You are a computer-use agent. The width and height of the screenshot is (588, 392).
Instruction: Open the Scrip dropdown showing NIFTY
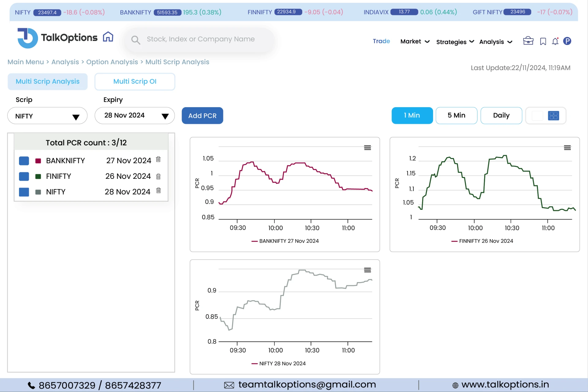[x=47, y=116]
